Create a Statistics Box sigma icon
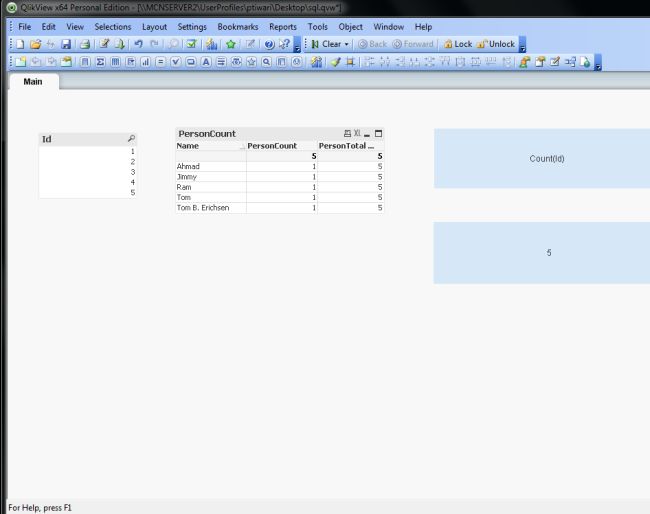650x514 pixels. click(100, 62)
